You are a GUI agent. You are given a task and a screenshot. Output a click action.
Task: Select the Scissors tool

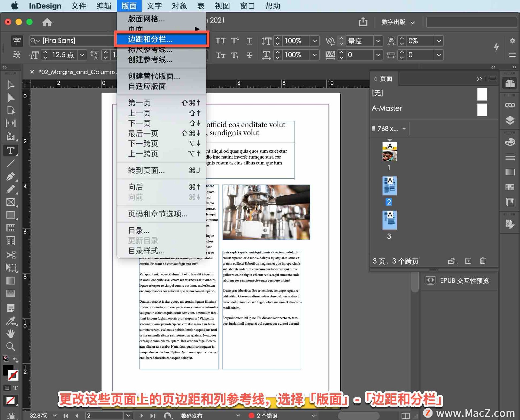(11, 255)
